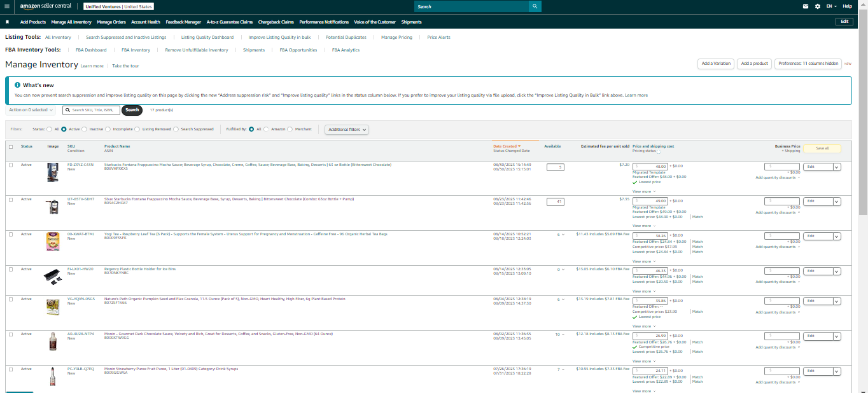Open Edit dropdown arrow for the Monin Dark Chocolate row
This screenshot has height=393, width=868.
click(x=836, y=336)
